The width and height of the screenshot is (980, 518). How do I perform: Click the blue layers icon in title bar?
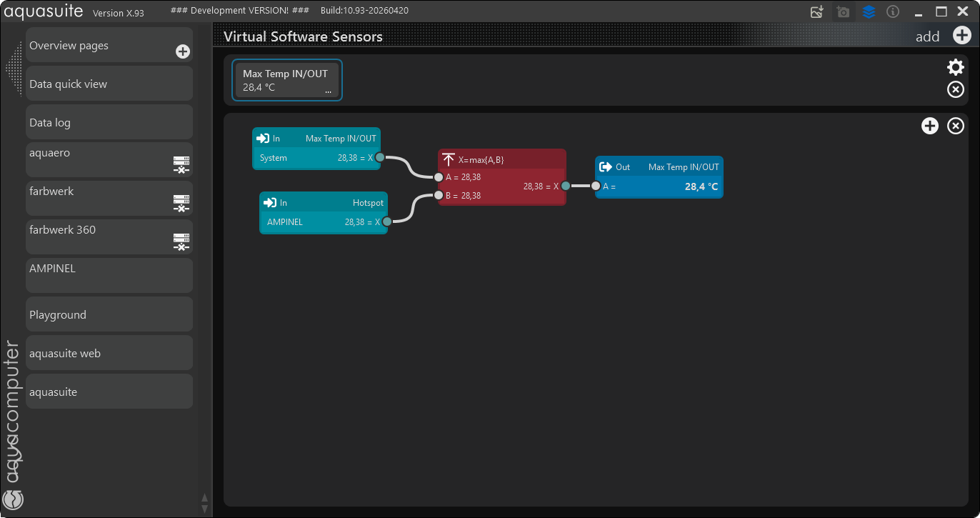(x=868, y=11)
